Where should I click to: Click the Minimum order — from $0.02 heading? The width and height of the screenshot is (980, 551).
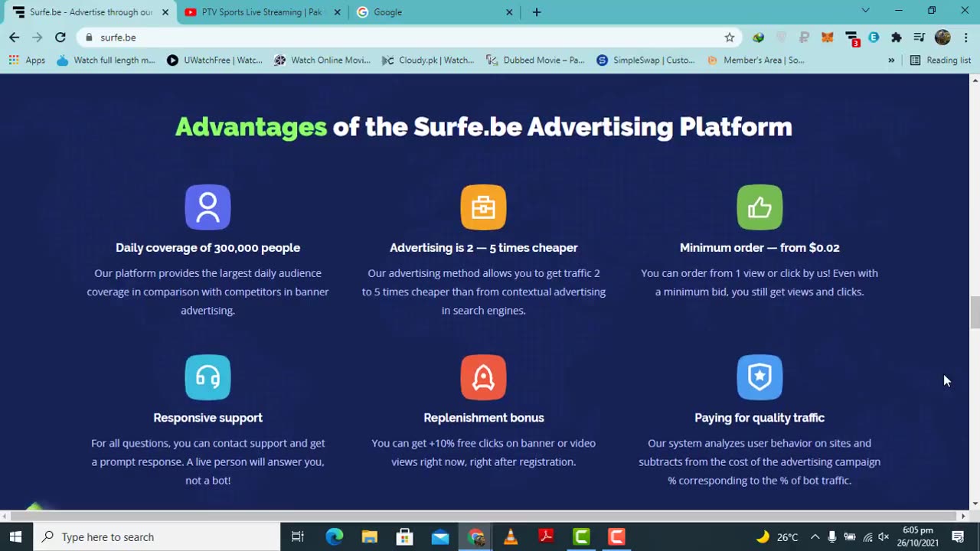pyautogui.click(x=759, y=247)
